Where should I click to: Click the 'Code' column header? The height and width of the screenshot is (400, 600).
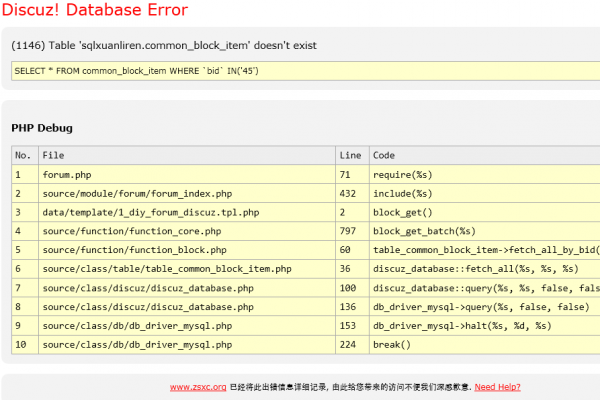pos(485,155)
